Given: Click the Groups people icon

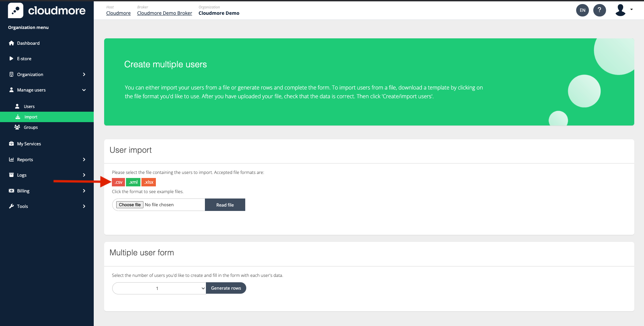Looking at the screenshot, I should tap(17, 127).
